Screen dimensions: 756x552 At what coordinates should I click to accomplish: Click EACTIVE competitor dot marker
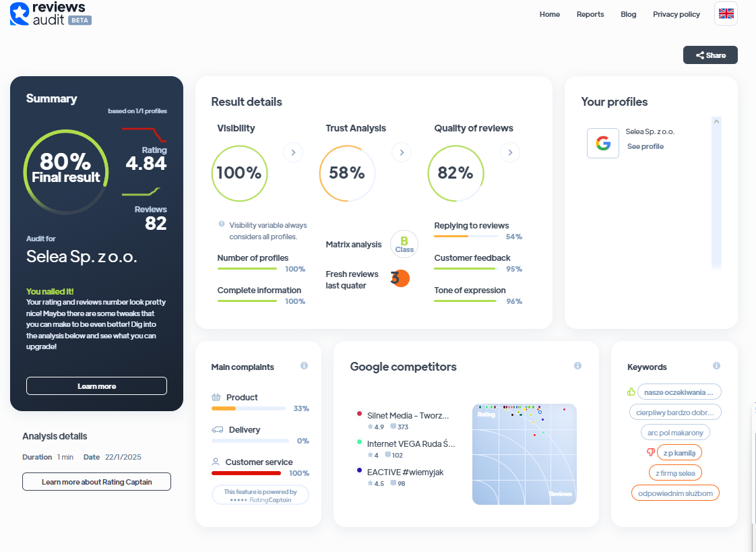pyautogui.click(x=359, y=470)
